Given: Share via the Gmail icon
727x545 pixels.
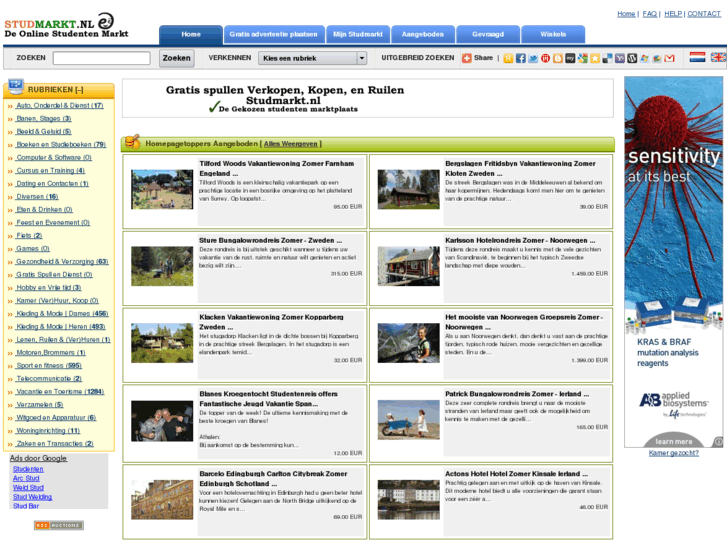Looking at the screenshot, I should pyautogui.click(x=669, y=58).
